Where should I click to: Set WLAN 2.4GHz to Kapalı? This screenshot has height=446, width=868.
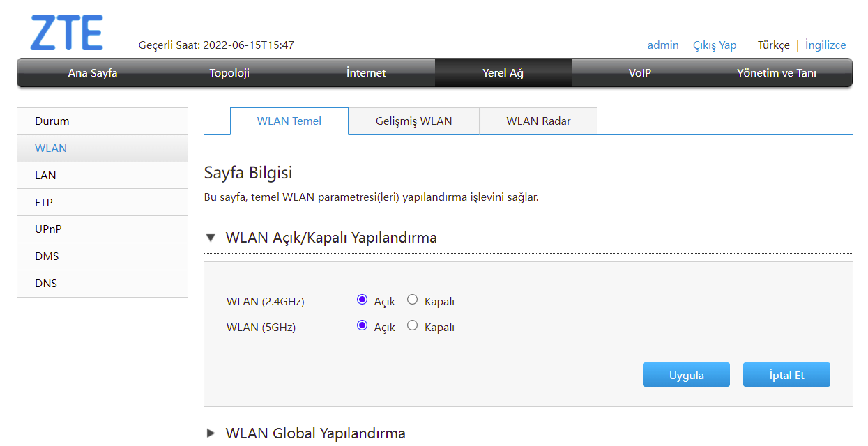(412, 300)
